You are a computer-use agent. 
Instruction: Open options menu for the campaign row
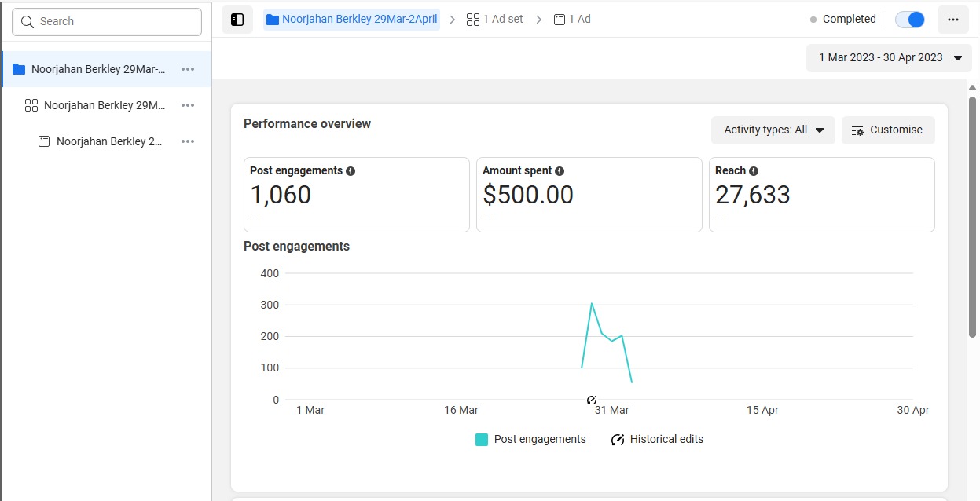[x=188, y=69]
